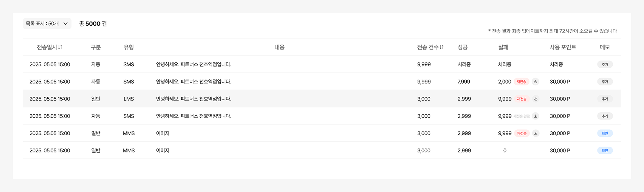Open 목록 표시: 50개 dropdown

[x=47, y=23]
